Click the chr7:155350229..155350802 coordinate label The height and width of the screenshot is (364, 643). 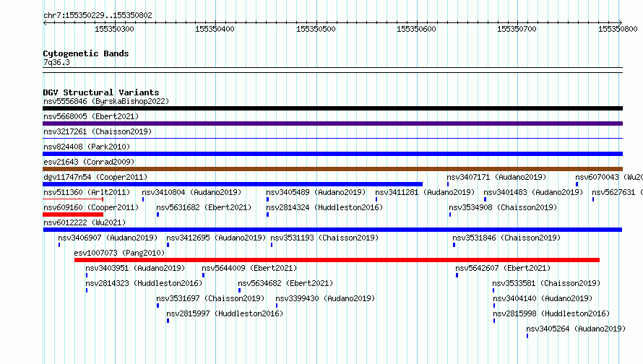click(x=98, y=15)
